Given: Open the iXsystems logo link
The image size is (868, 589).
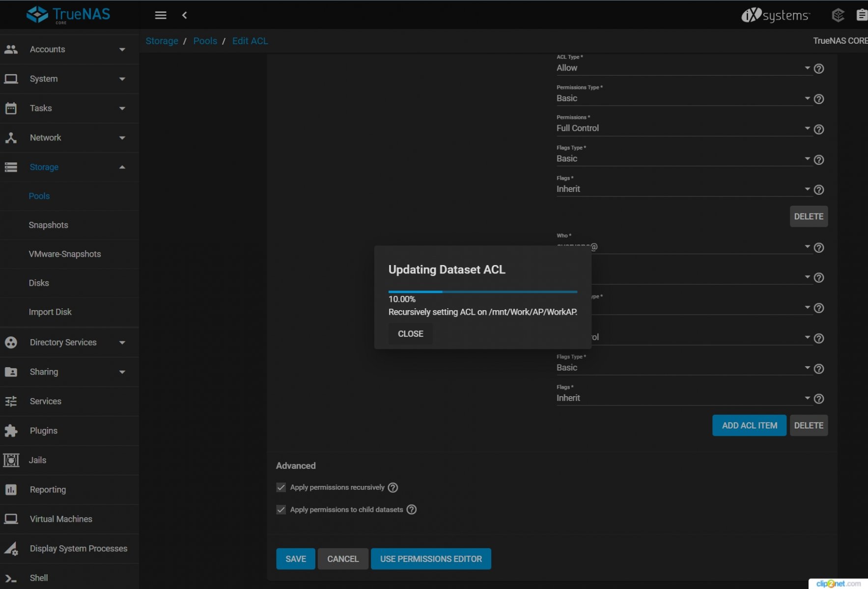Looking at the screenshot, I should [x=775, y=15].
